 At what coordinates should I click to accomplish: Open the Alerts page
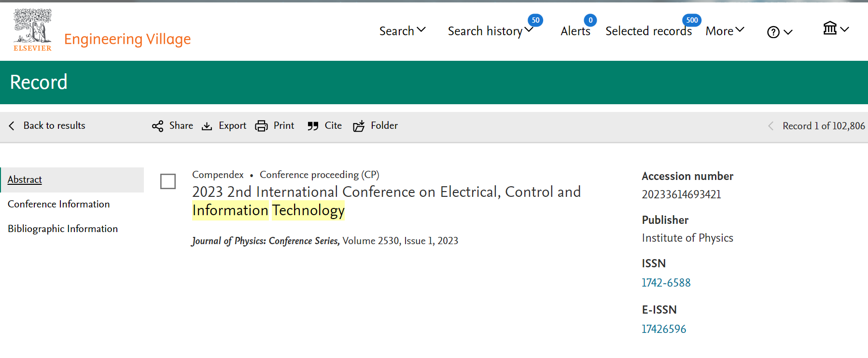pyautogui.click(x=575, y=31)
